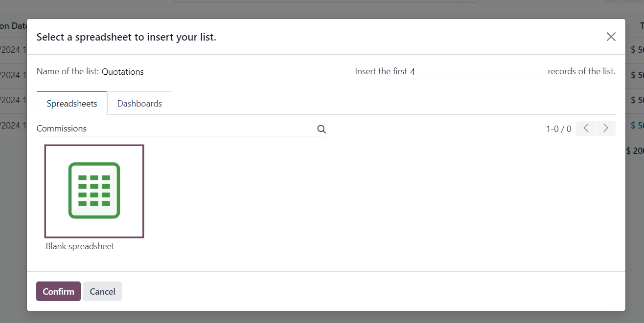Switch to the Spreadsheets tab
This screenshot has height=323, width=644.
point(72,104)
